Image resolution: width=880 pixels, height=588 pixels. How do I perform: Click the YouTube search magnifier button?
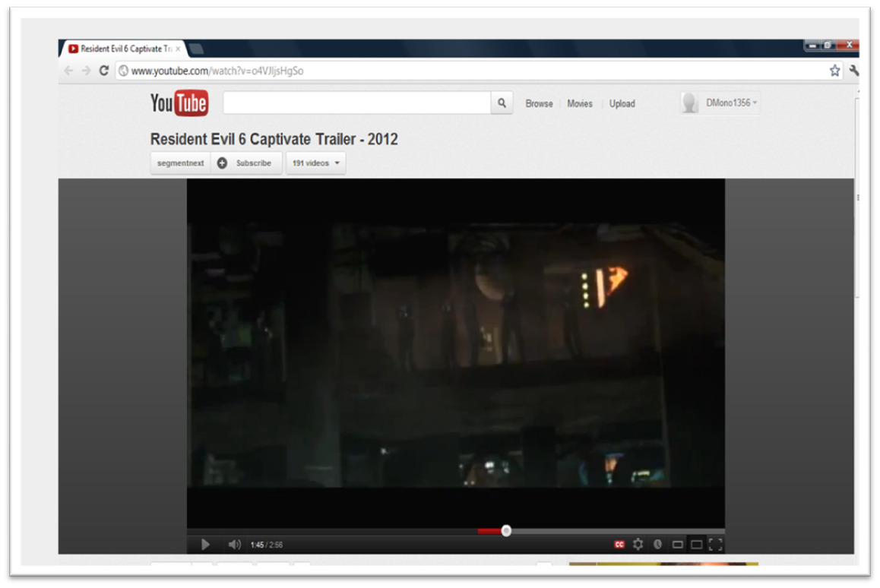tap(502, 103)
